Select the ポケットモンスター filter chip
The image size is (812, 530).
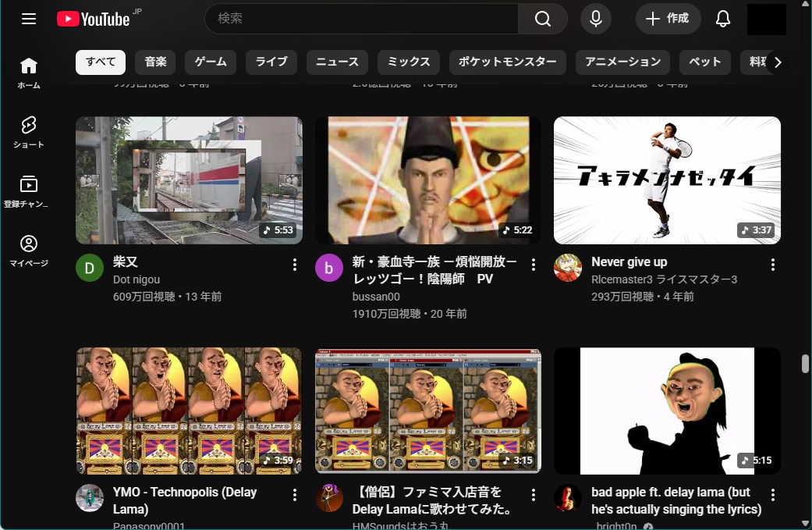508,62
